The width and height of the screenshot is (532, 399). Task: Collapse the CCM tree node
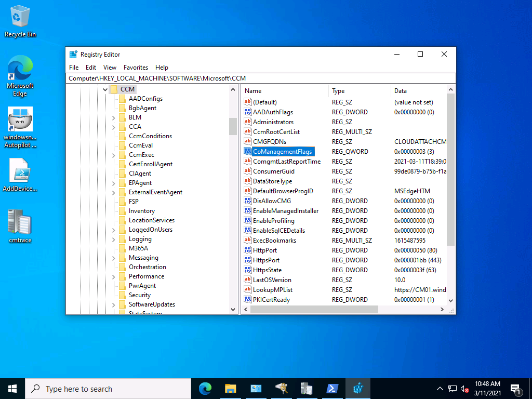pos(105,89)
